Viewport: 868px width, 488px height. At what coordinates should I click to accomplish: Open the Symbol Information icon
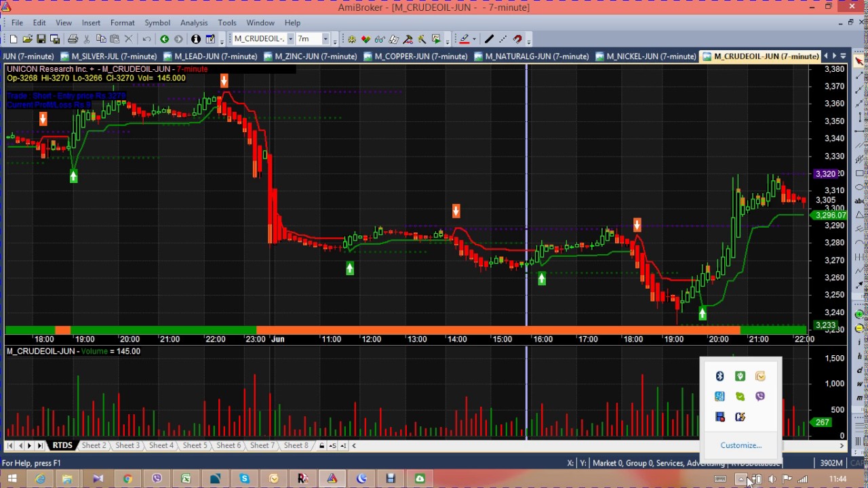(x=196, y=39)
